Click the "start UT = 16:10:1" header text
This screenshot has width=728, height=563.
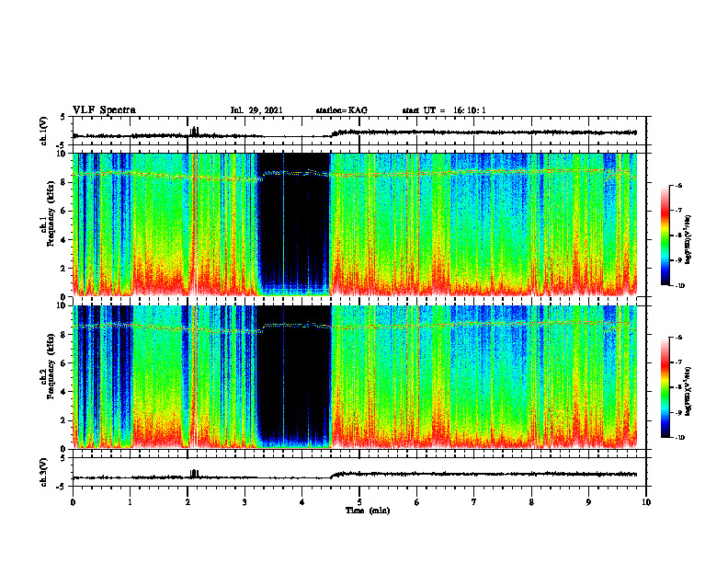pos(444,110)
